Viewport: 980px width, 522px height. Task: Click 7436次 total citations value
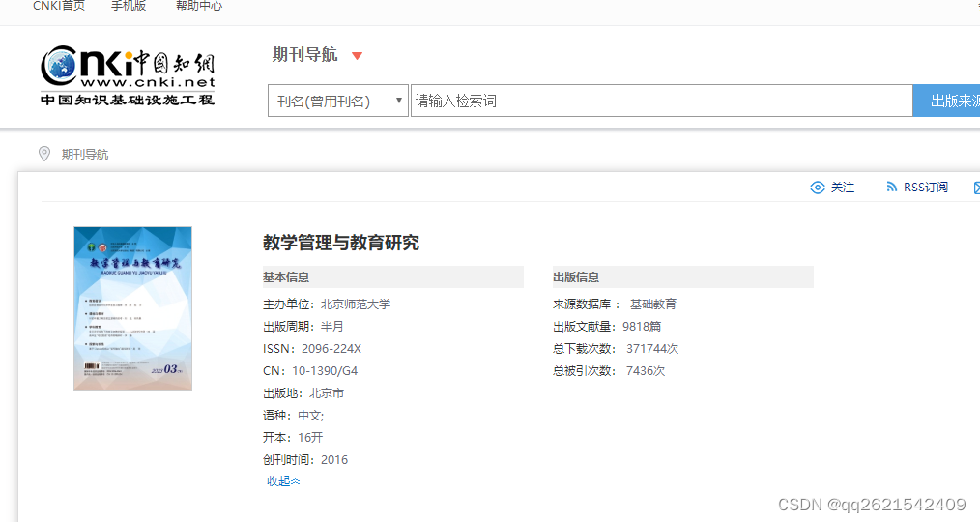click(646, 371)
